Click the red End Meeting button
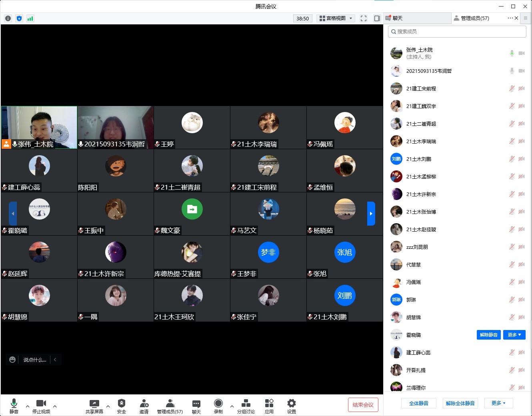532x416 pixels. [x=363, y=405]
